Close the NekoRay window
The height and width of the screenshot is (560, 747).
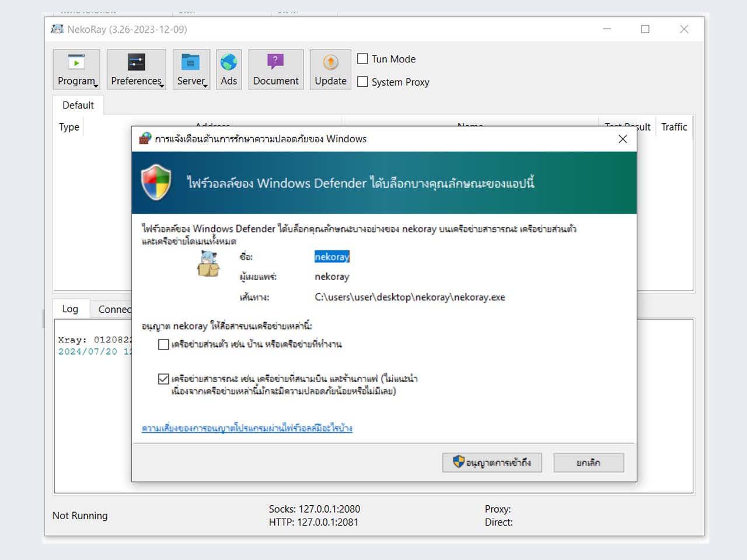point(684,29)
